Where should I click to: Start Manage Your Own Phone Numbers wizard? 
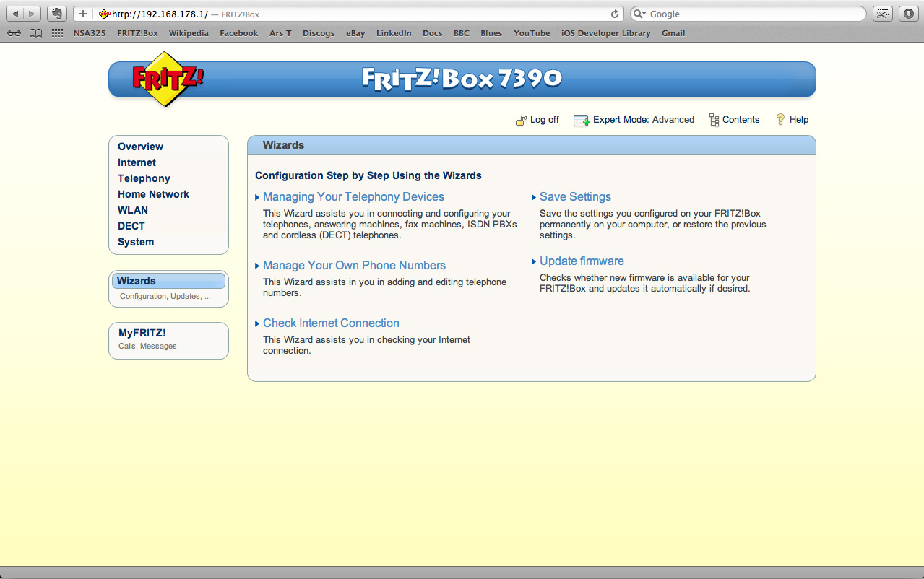coord(354,266)
